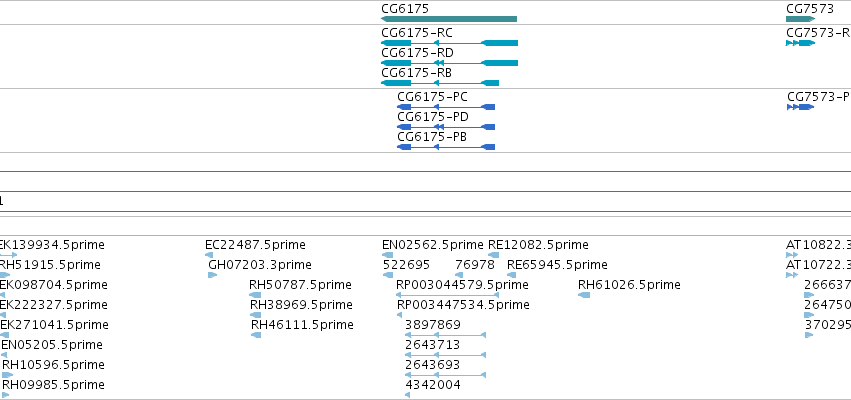This screenshot has width=851, height=400.
Task: Select the CG6175 gene label
Action: (405, 9)
